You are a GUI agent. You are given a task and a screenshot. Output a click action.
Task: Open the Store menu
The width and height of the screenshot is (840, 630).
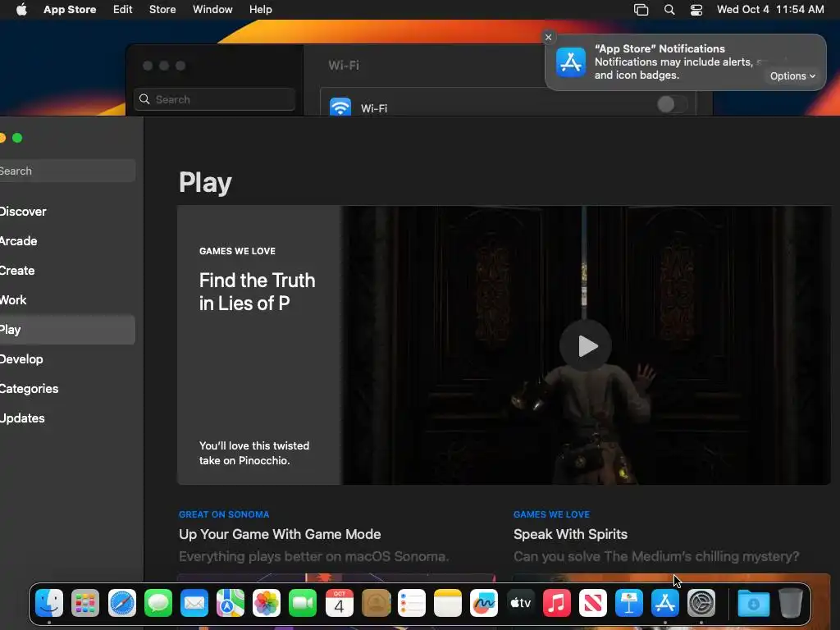162,9
